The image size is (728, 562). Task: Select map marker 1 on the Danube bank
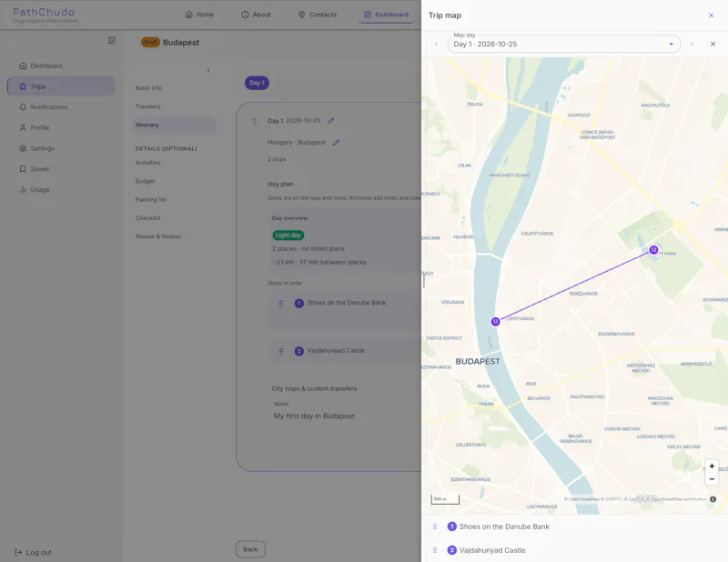(x=495, y=321)
